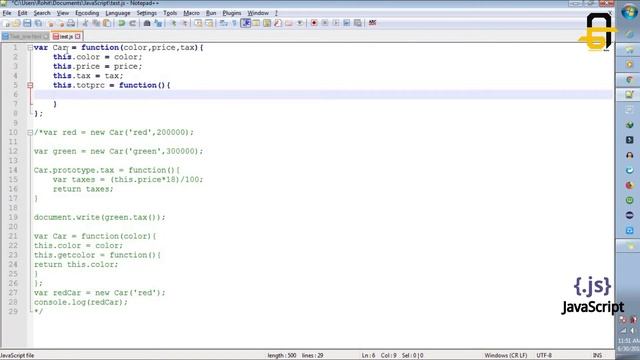Image resolution: width=640 pixels, height=360 pixels.
Task: Click the Windows Start orb
Action: click(x=629, y=11)
